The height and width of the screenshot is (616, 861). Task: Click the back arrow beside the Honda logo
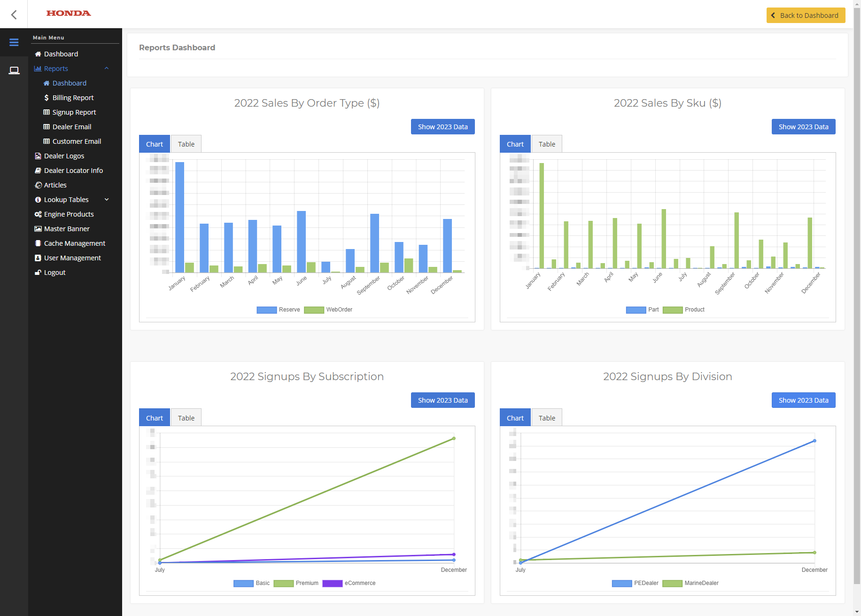click(14, 15)
